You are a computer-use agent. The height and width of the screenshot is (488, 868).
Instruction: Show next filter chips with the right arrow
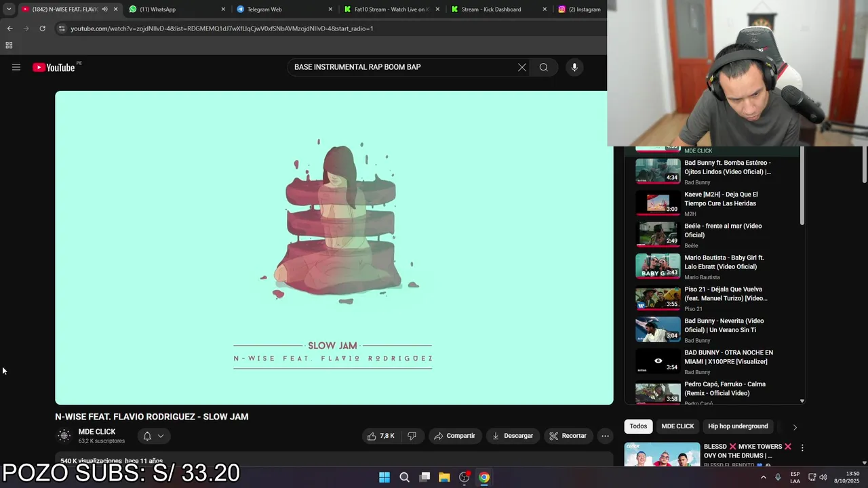point(795,427)
